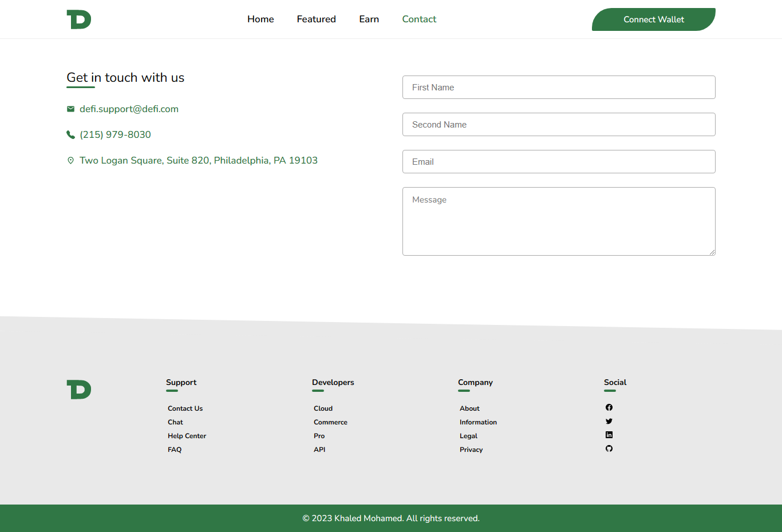Click the D logo in the footer
This screenshot has width=782, height=532.
[78, 390]
